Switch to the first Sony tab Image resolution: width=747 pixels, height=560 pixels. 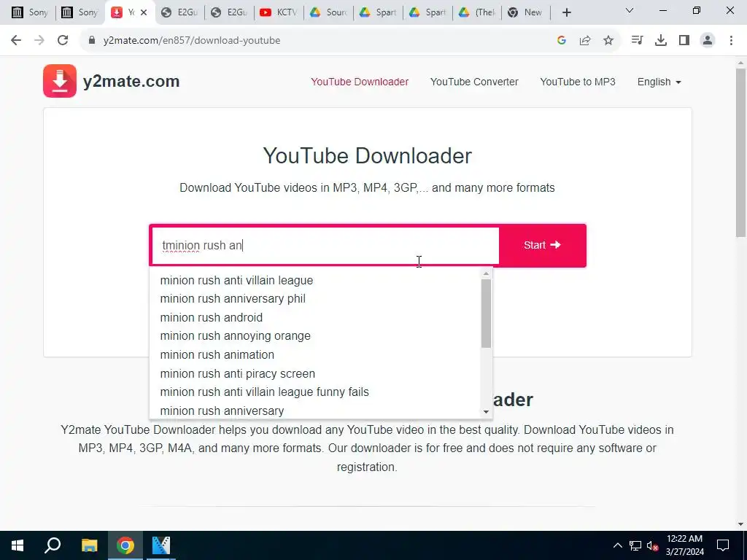pyautogui.click(x=29, y=12)
